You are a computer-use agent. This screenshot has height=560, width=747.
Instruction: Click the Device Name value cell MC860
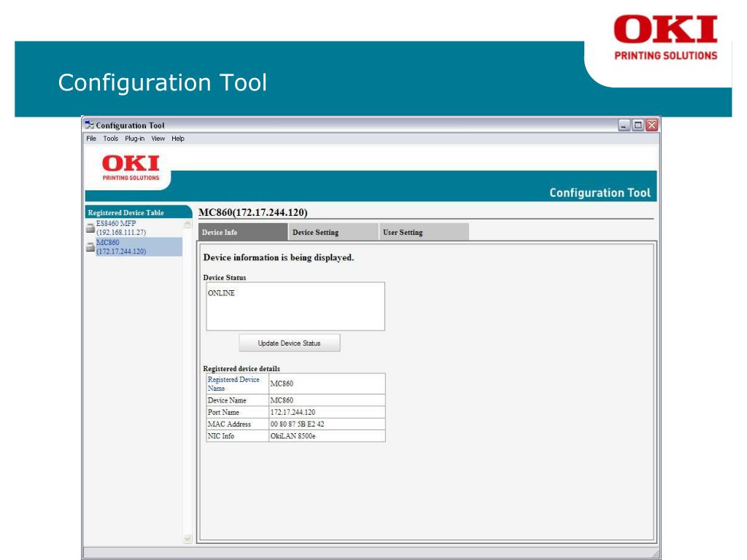pyautogui.click(x=327, y=400)
